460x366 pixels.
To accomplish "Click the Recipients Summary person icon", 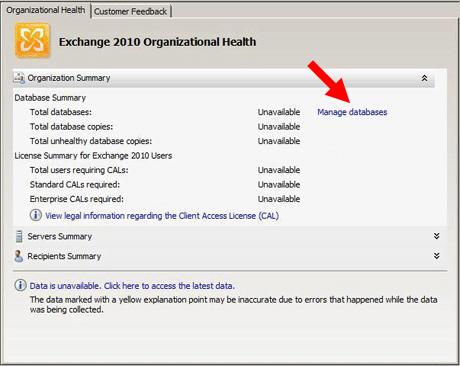I will click(x=19, y=256).
